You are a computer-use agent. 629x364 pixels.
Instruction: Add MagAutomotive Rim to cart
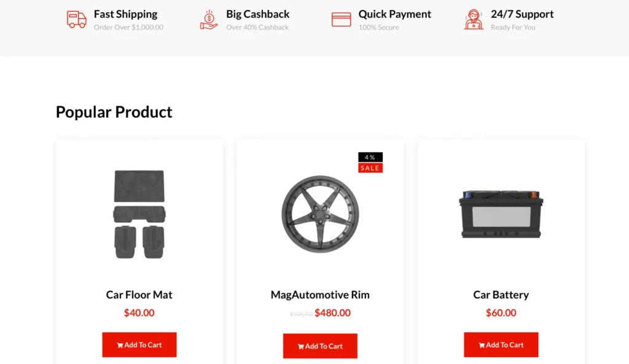tap(320, 346)
